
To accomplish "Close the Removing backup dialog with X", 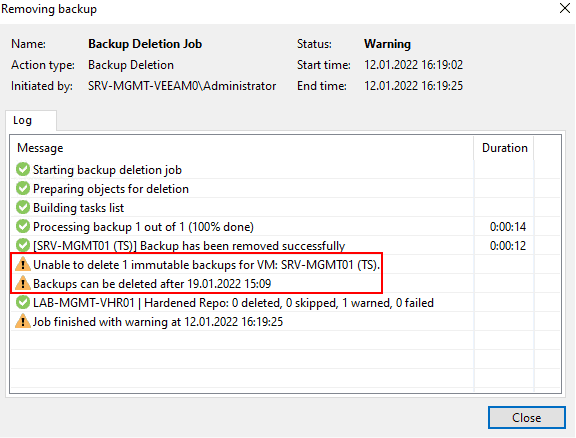I will click(565, 8).
